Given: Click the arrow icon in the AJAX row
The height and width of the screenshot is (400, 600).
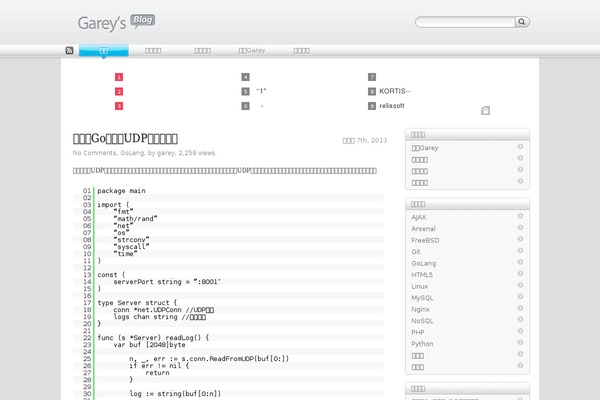Looking at the screenshot, I should [x=520, y=216].
